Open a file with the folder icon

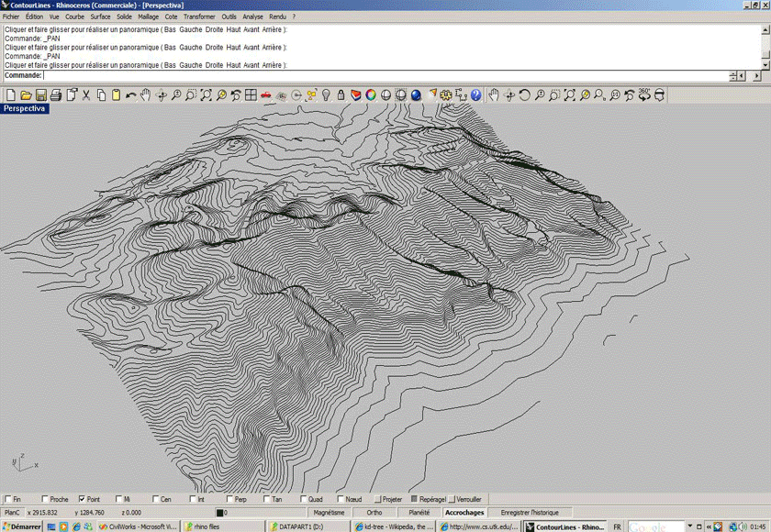pos(27,94)
